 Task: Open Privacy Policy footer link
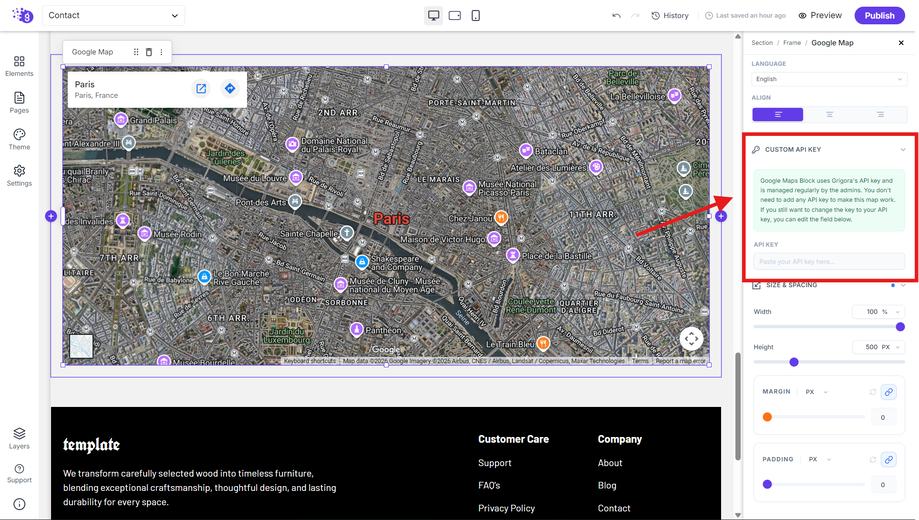[506, 508]
